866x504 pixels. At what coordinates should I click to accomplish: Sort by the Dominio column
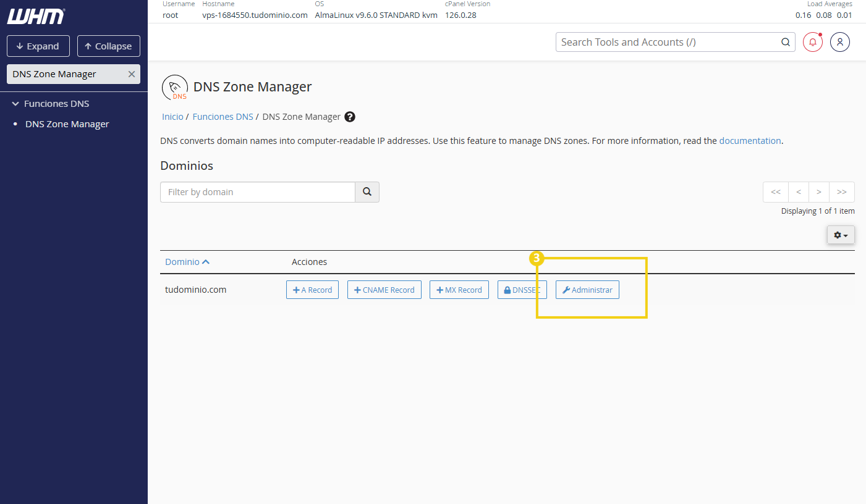click(187, 262)
